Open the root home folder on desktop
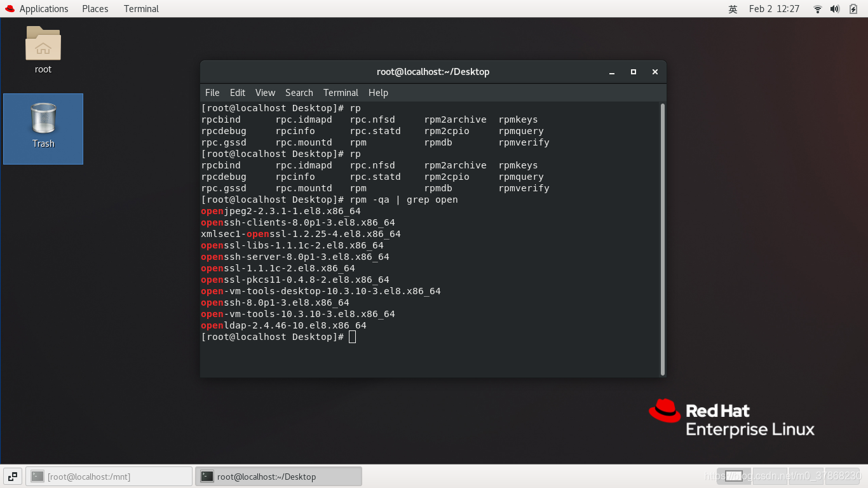This screenshot has height=488, width=868. 43,50
